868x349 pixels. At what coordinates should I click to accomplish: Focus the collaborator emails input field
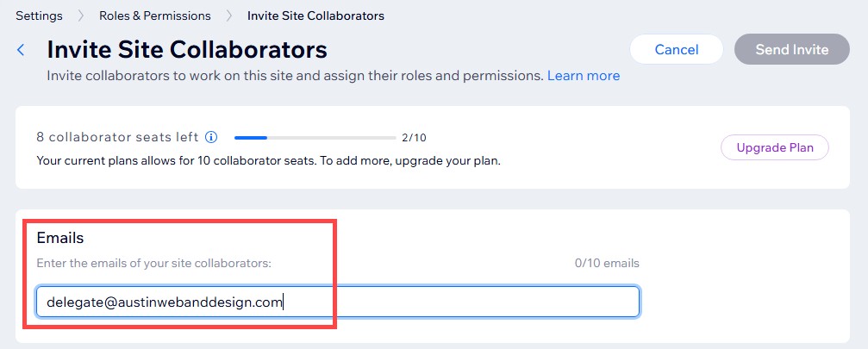(x=338, y=302)
